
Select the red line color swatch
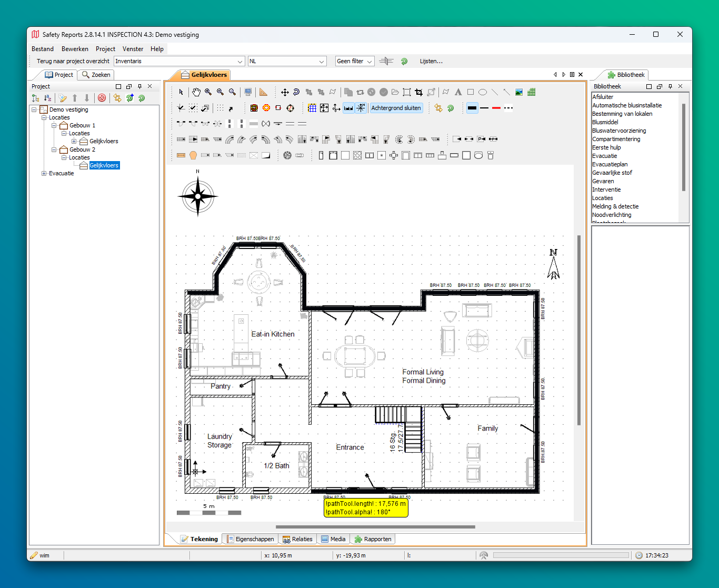tap(496, 108)
